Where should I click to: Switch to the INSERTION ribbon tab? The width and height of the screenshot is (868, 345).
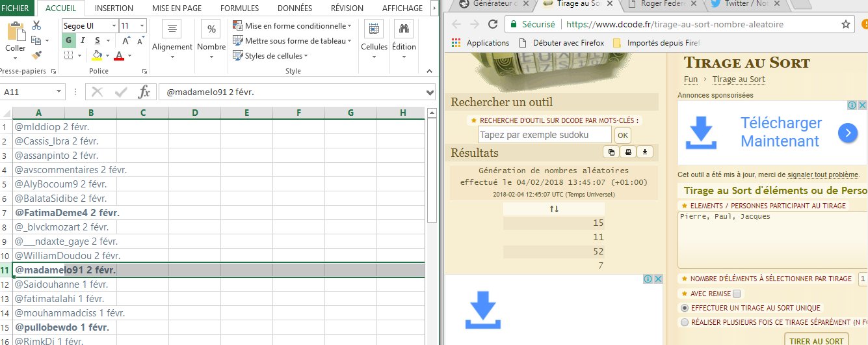114,8
